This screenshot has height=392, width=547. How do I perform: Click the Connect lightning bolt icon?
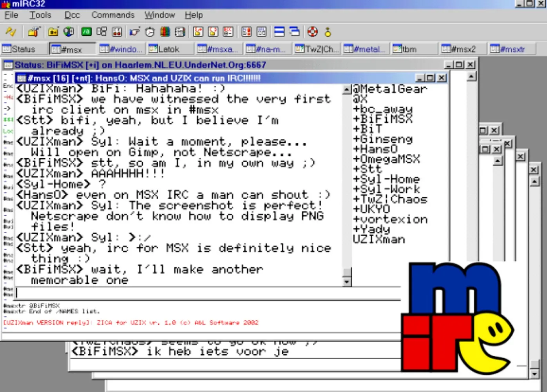tap(11, 32)
